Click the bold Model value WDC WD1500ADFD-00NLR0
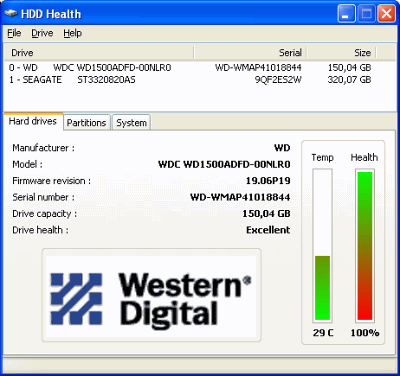Image resolution: width=400 pixels, height=376 pixels. point(224,164)
